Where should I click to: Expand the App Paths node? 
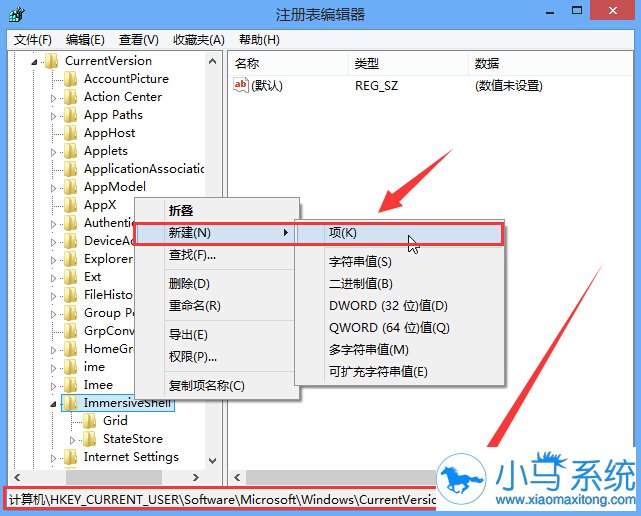pos(53,116)
